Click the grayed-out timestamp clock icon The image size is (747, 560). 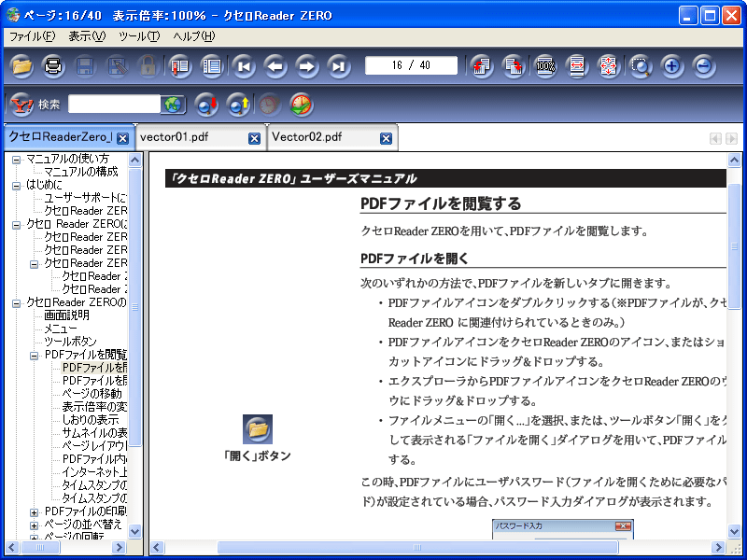click(x=270, y=105)
